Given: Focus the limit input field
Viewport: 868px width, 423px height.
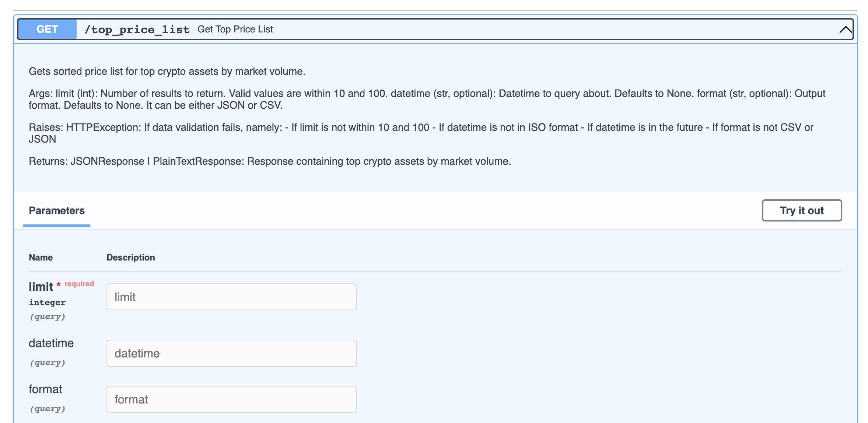Looking at the screenshot, I should click(x=231, y=297).
